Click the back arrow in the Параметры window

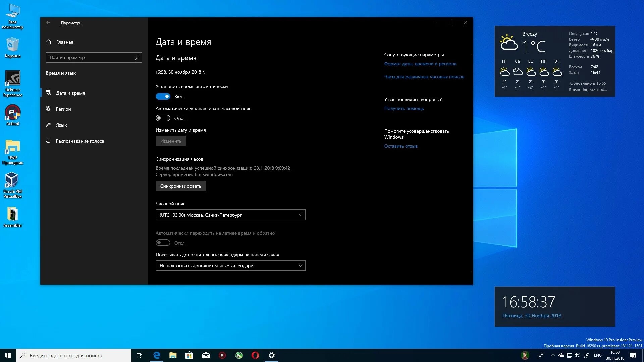coord(48,23)
